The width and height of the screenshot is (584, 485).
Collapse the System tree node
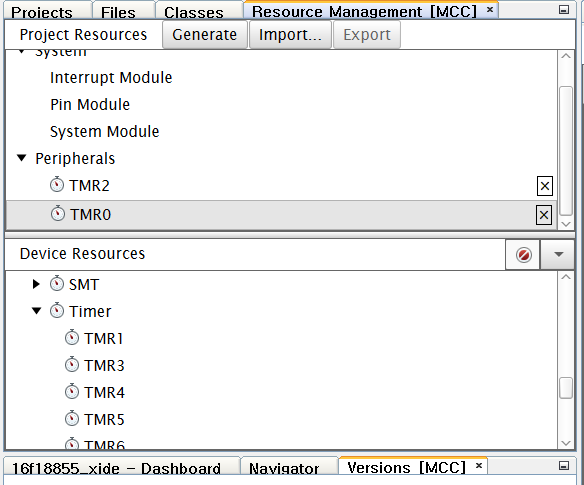click(x=22, y=51)
